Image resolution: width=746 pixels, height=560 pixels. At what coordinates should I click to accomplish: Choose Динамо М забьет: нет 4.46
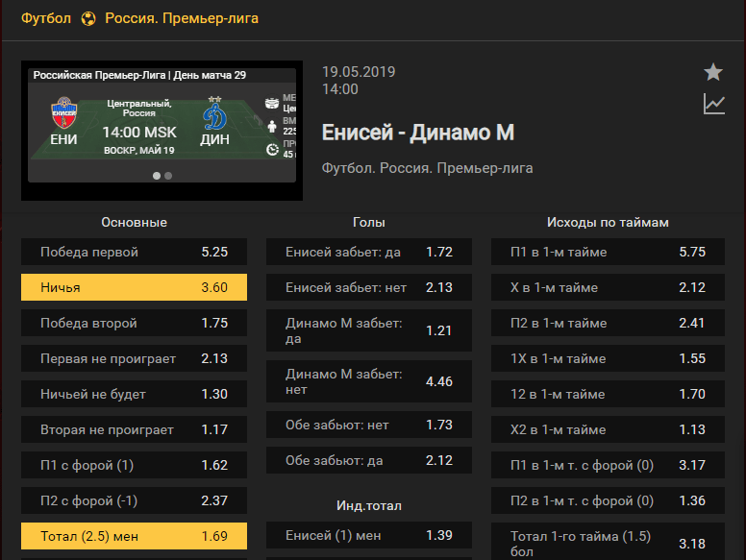point(369,381)
